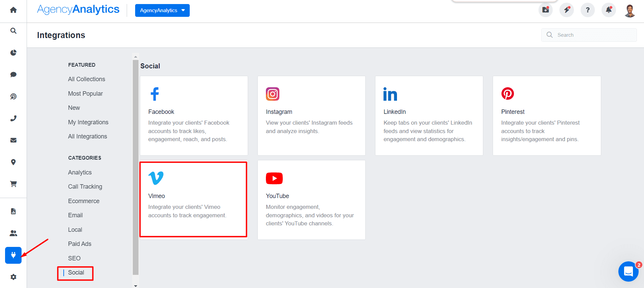Filter by Local category
The width and height of the screenshot is (644, 288).
[75, 230]
